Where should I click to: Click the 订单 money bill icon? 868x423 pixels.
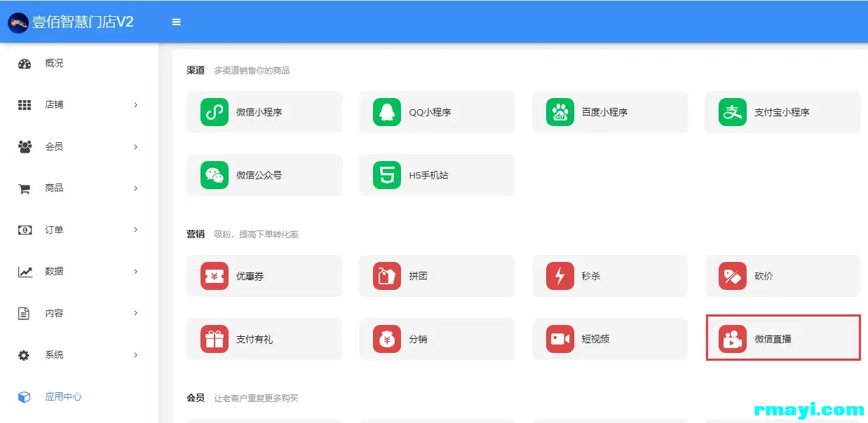(25, 230)
